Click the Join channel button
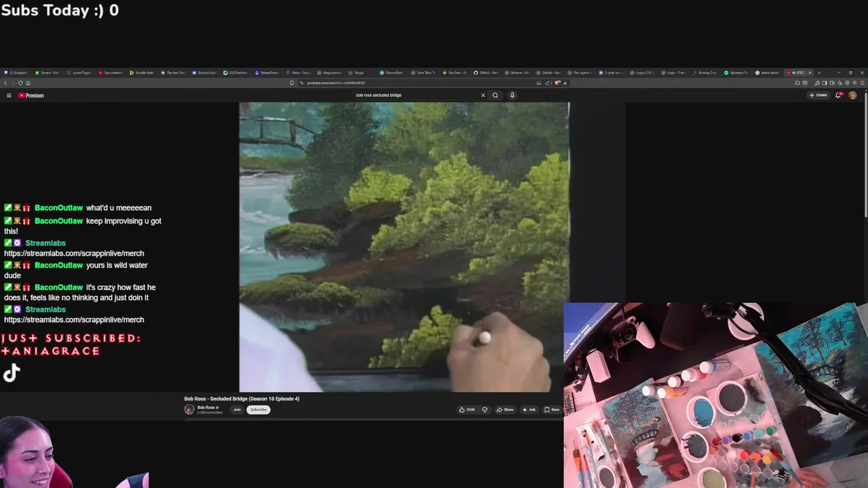Viewport: 868px width, 488px height. [x=237, y=409]
